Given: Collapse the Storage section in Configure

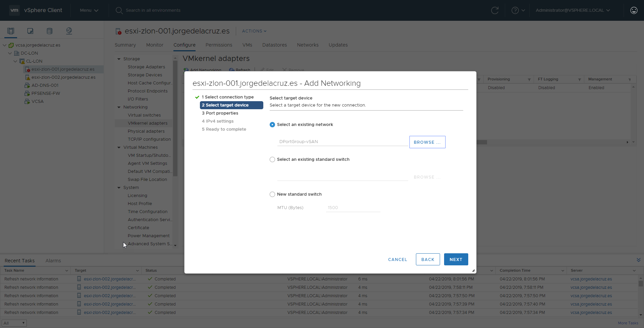Looking at the screenshot, I should click(x=119, y=59).
